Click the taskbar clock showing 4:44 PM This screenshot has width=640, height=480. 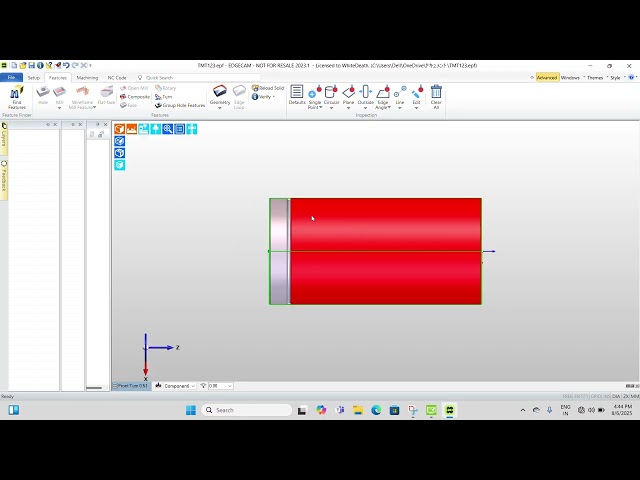(x=622, y=410)
